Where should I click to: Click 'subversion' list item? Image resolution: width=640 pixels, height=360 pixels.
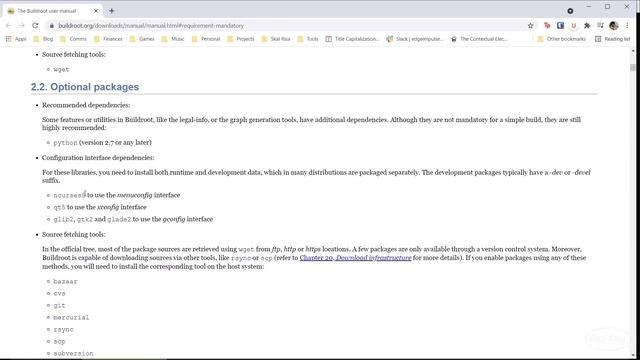tap(73, 353)
